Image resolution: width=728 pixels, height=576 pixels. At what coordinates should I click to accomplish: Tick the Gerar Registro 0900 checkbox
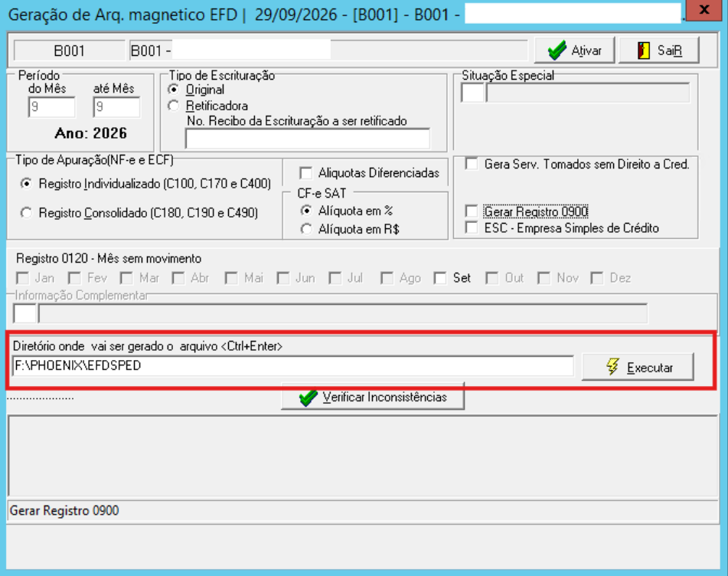[x=472, y=212]
